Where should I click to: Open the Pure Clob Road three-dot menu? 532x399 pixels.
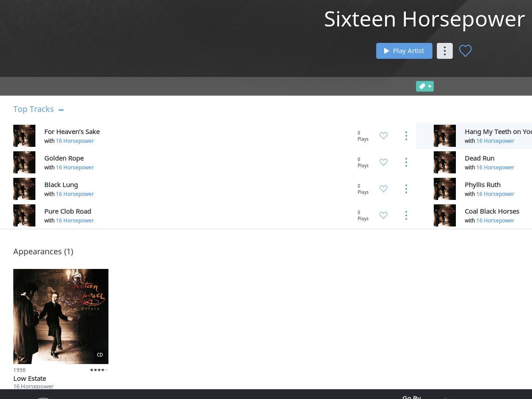406,215
